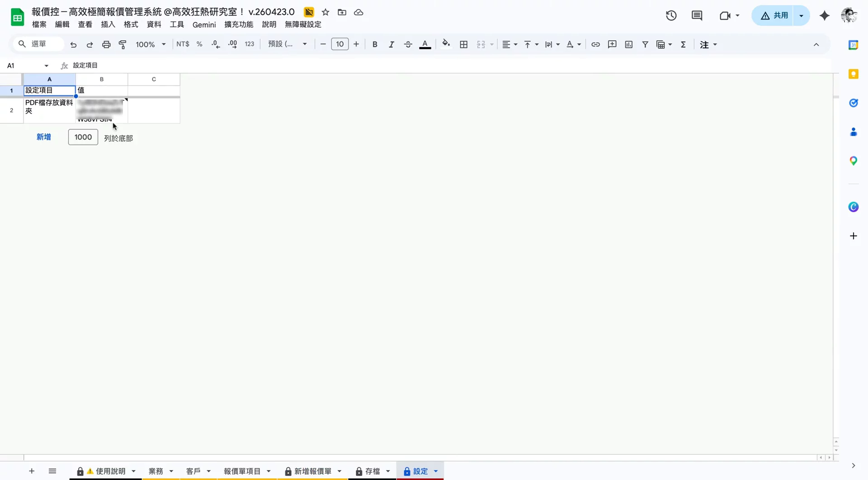
Task: Click the 共用 share button
Action: pyautogui.click(x=774, y=16)
